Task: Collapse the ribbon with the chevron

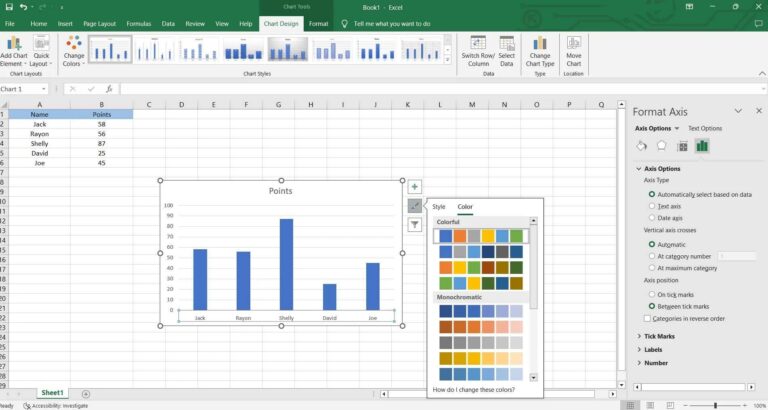Action: point(762,73)
